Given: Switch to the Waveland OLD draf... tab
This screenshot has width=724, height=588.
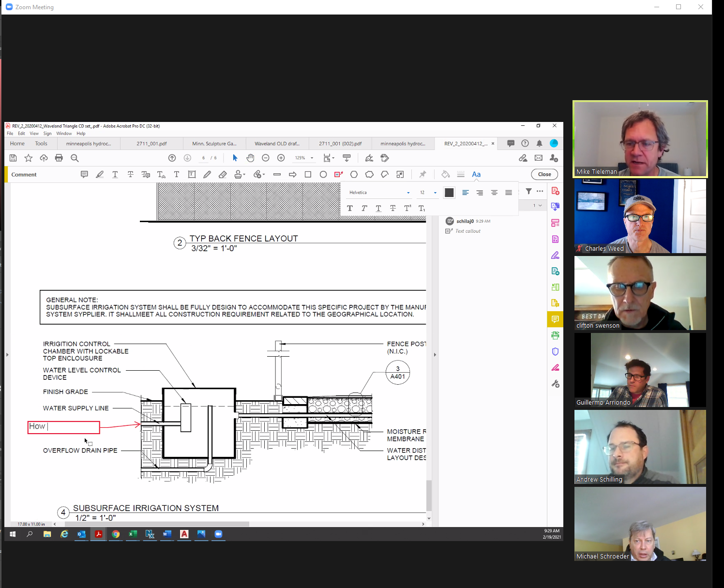Looking at the screenshot, I should 277,144.
